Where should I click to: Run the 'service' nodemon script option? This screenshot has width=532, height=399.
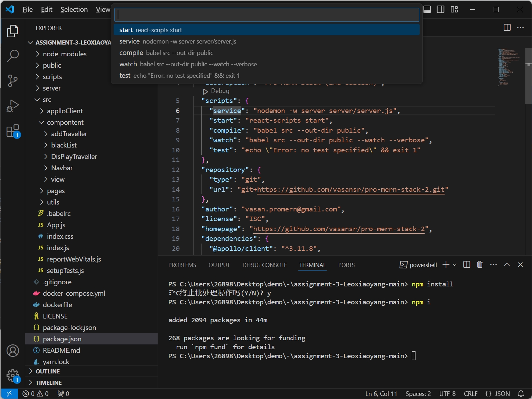point(178,41)
